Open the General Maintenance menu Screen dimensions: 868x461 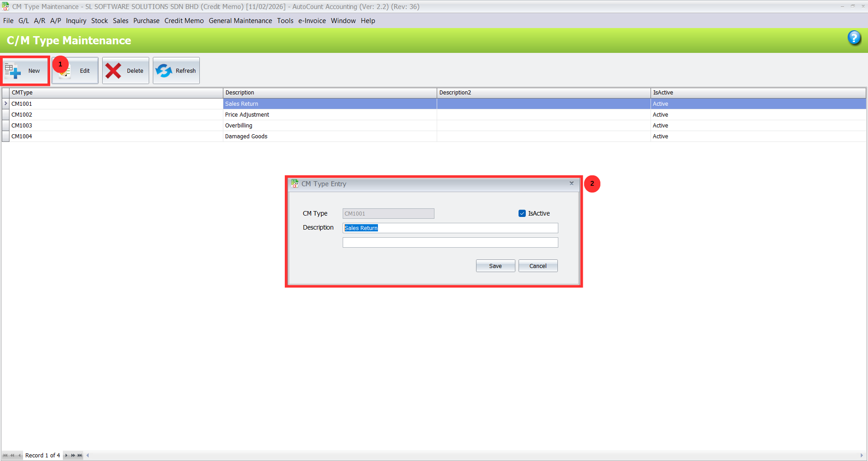[240, 20]
